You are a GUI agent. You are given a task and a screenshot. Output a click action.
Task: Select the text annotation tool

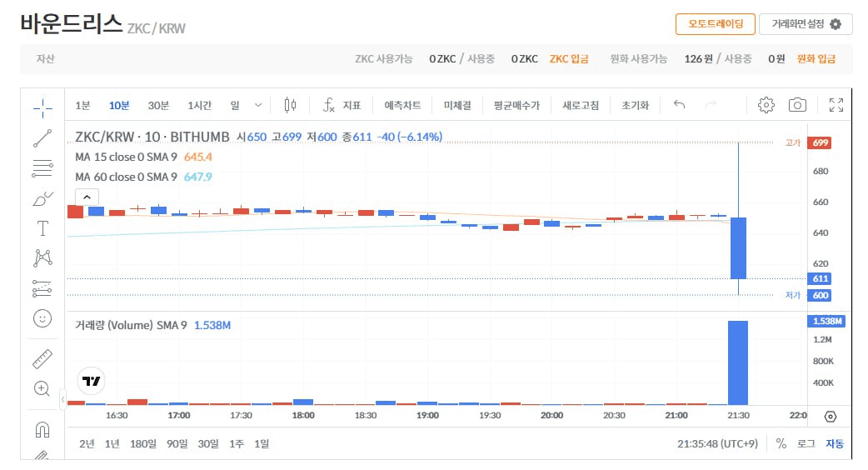(x=42, y=228)
